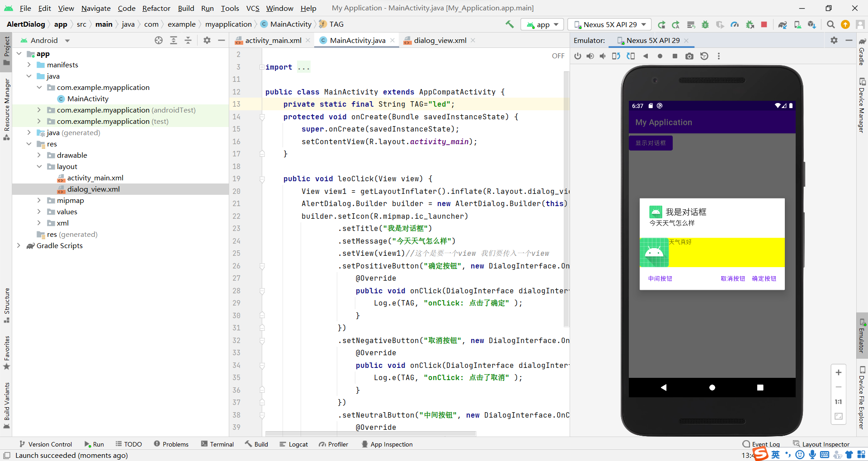
Task: Open the Refactor menu
Action: click(x=156, y=8)
